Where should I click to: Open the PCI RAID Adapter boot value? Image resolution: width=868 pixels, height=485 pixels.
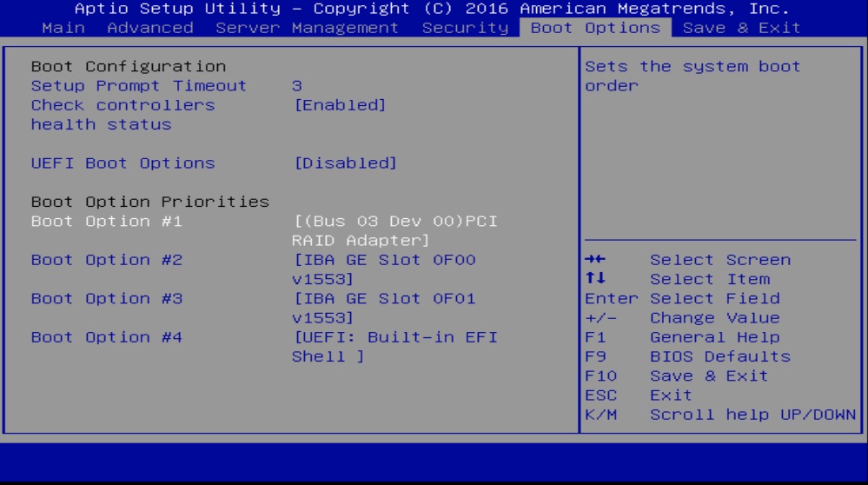(395, 231)
